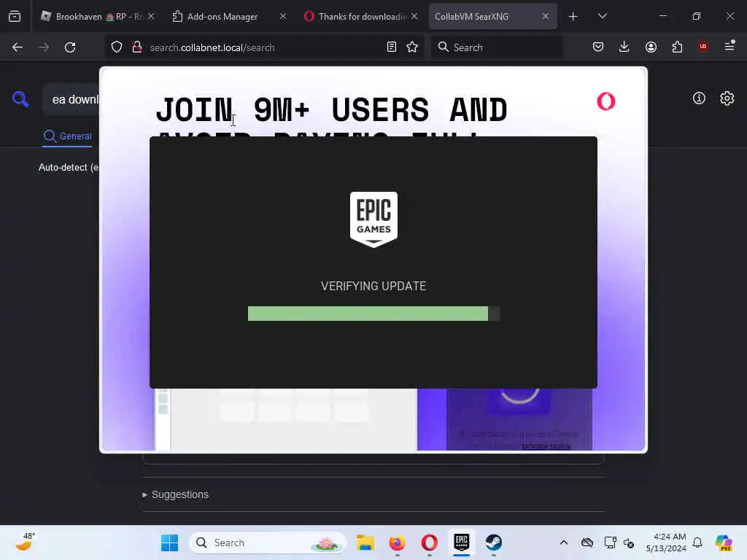This screenshot has width=747, height=560.
Task: Open the privacy policy link
Action: pos(546,446)
